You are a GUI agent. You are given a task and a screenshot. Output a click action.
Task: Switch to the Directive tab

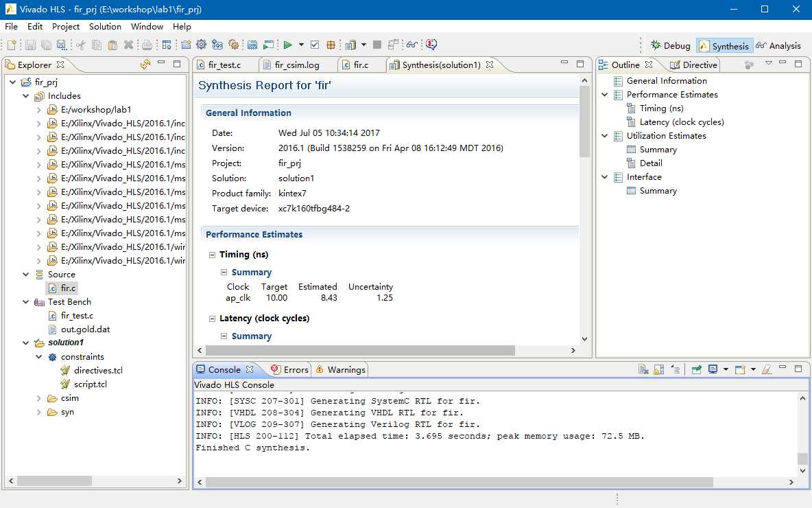tap(693, 65)
